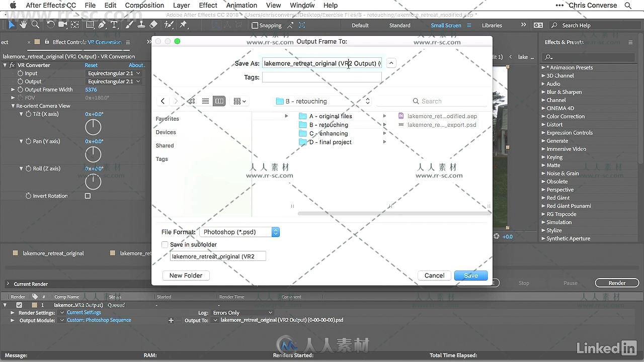Open File Format Photoshop dropdown
The image size is (644, 362).
tap(239, 232)
